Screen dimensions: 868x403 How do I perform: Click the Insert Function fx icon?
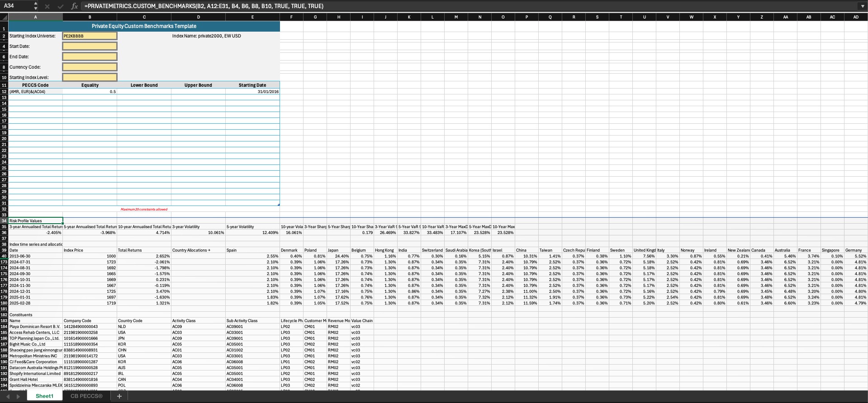[75, 6]
